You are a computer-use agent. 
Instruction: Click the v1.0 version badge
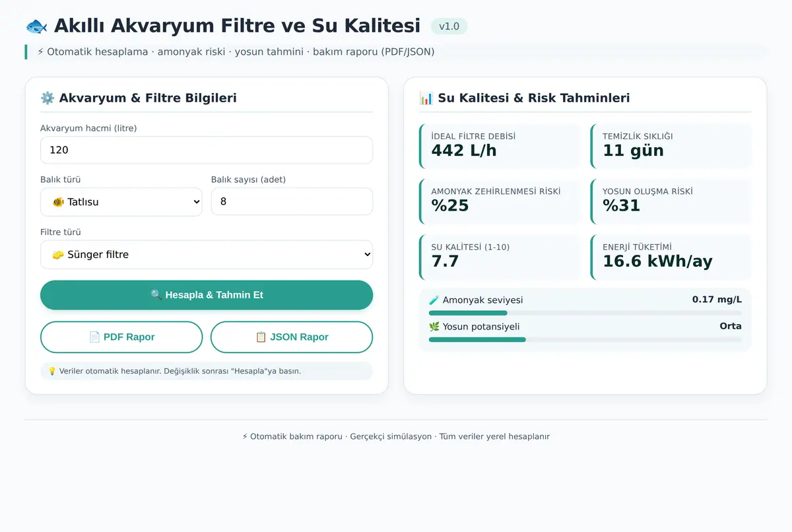click(449, 26)
